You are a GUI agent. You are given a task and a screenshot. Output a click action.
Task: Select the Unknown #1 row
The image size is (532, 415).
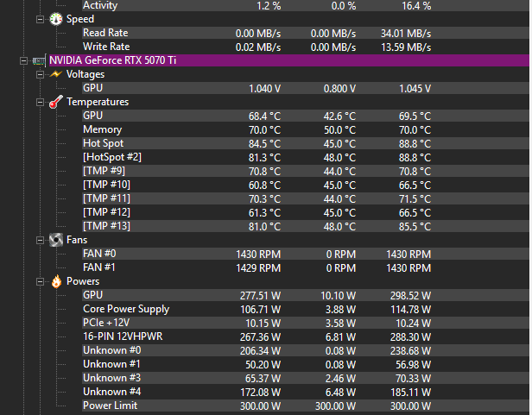click(306, 364)
